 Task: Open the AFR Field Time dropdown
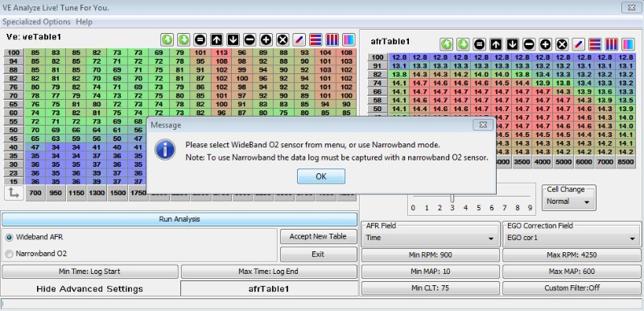[430, 238]
